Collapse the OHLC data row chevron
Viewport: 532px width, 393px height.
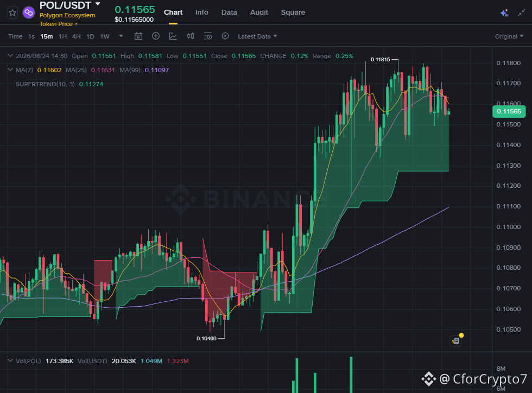(x=10, y=56)
